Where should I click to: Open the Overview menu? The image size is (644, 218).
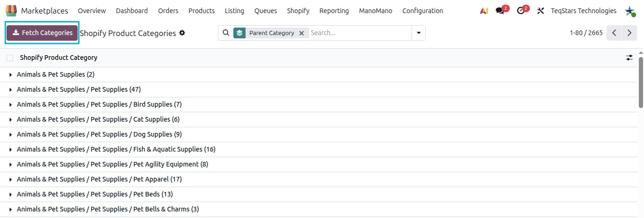pos(92,11)
